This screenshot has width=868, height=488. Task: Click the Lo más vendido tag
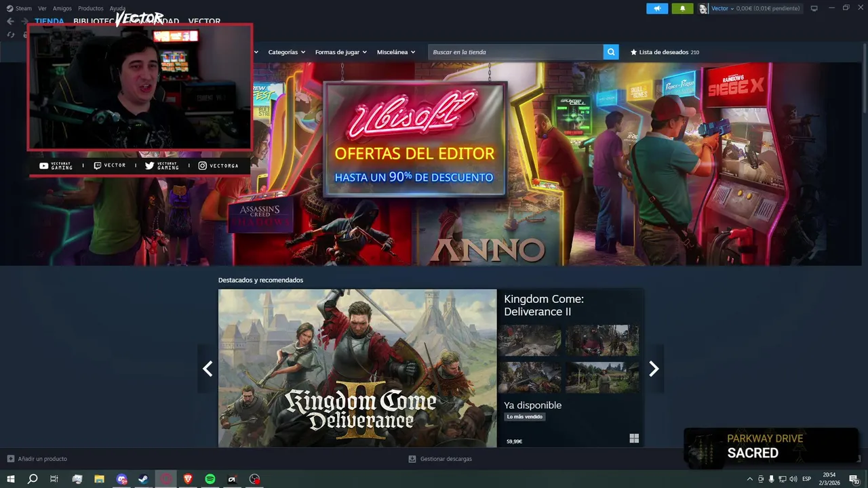pos(525,417)
